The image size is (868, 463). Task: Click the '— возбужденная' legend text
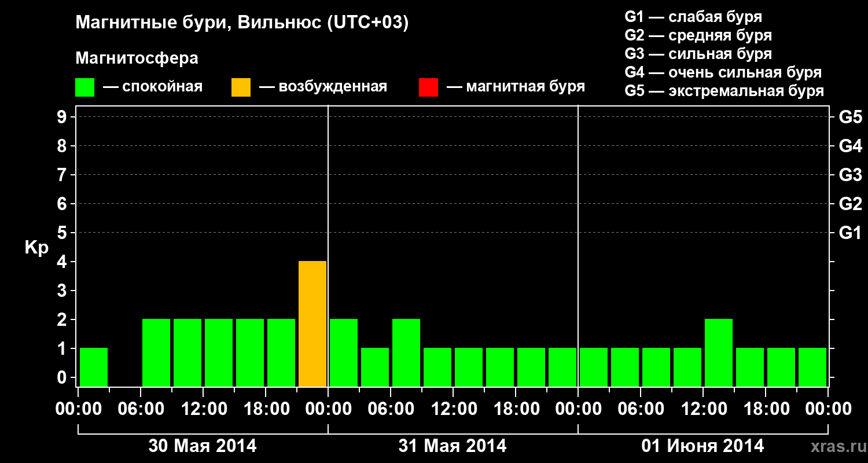point(323,87)
